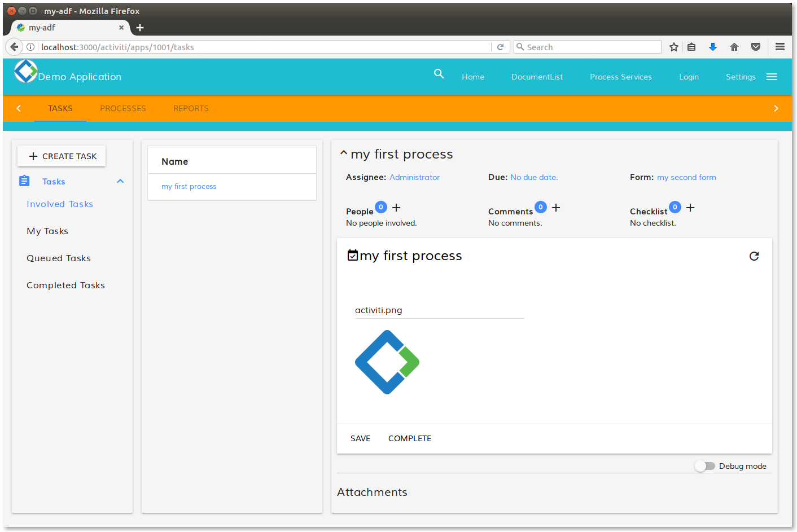This screenshot has height=532, width=797.
Task: Open the hamburger menu in app header
Action: (772, 77)
